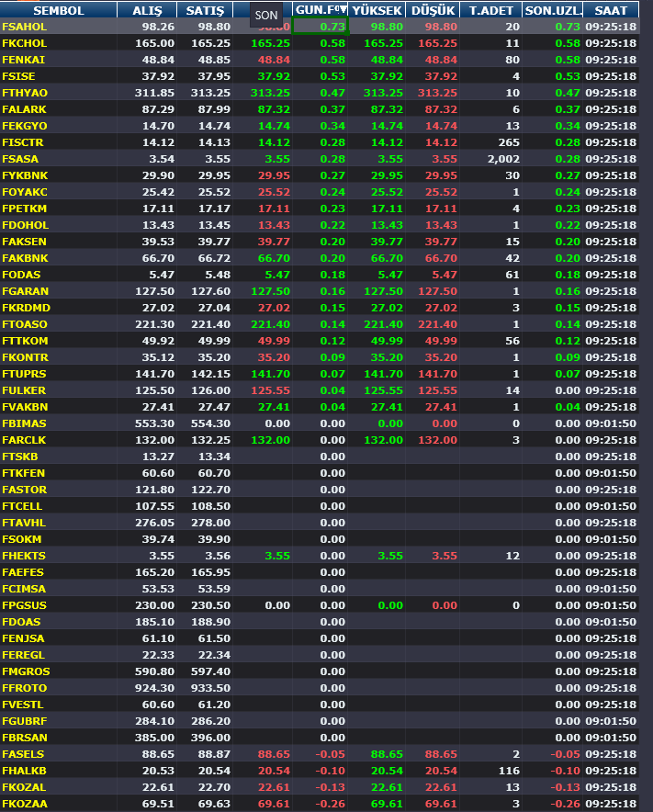Select the FMGROS symbol
Viewport: 653px width, 812px height.
coord(26,672)
